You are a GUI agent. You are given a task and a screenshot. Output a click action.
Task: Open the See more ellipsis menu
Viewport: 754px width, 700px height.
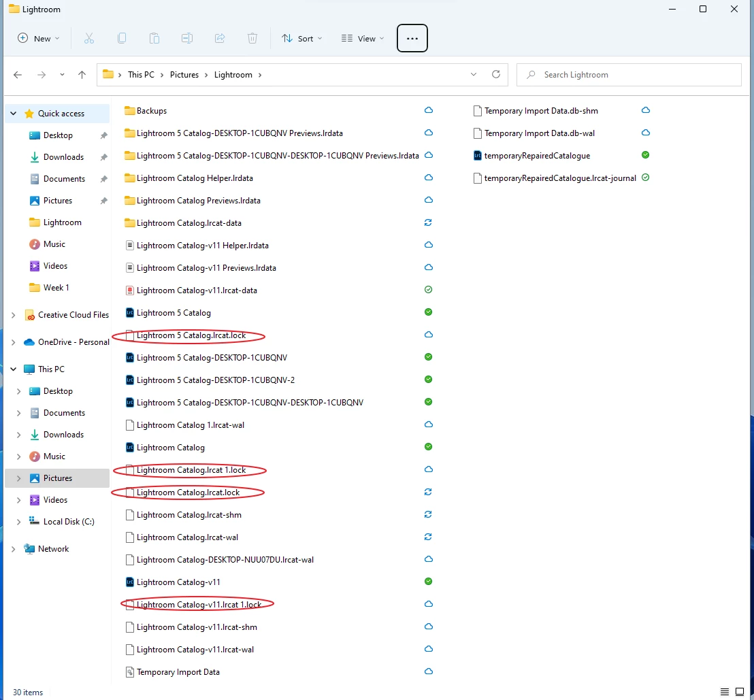pyautogui.click(x=412, y=38)
